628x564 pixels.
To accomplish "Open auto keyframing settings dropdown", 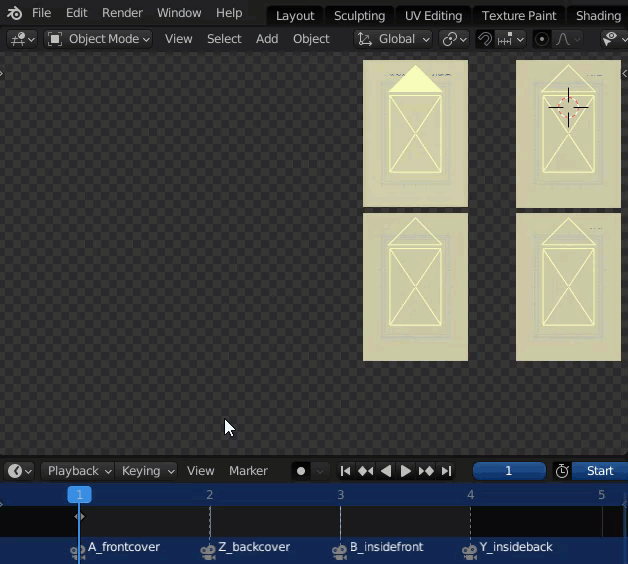I will coord(320,471).
